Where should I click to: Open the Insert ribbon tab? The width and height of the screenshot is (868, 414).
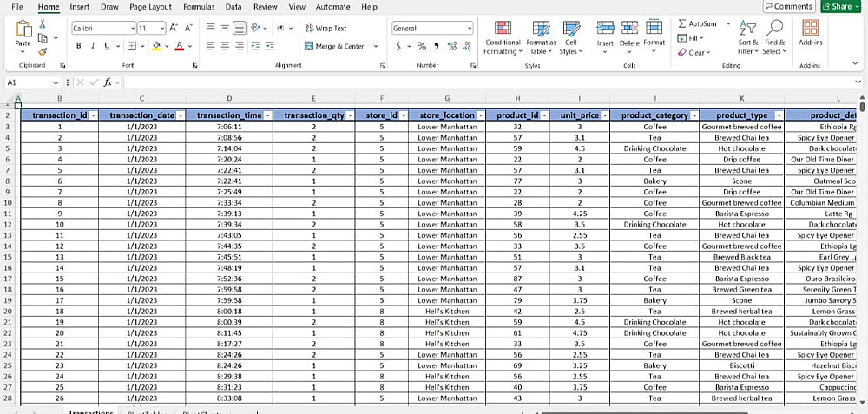click(x=80, y=7)
